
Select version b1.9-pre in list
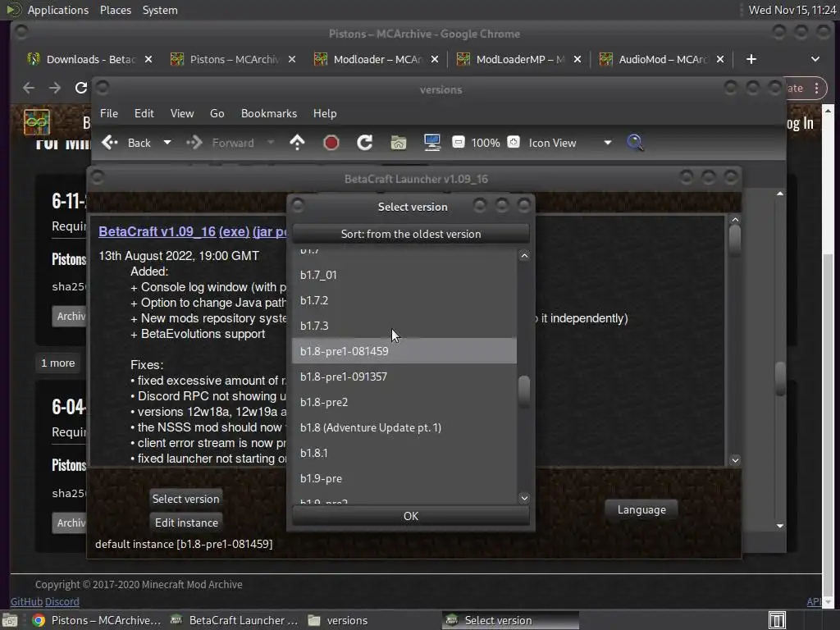pos(404,478)
